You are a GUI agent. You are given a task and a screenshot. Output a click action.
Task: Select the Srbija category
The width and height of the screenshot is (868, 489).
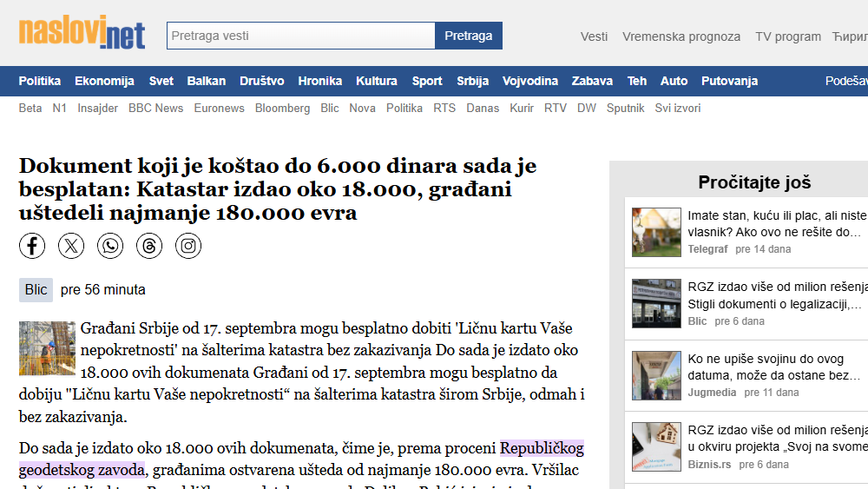(473, 81)
